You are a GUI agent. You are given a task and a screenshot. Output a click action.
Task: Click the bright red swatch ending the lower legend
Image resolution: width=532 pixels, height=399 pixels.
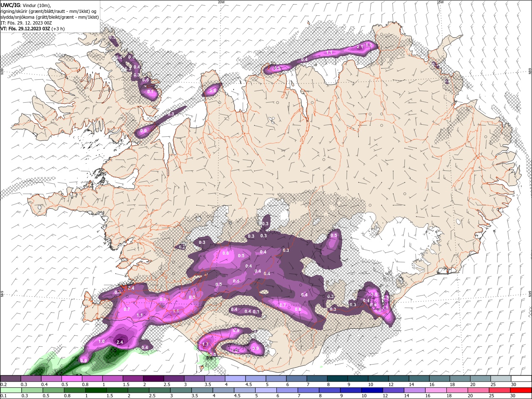pyautogui.click(x=520, y=390)
